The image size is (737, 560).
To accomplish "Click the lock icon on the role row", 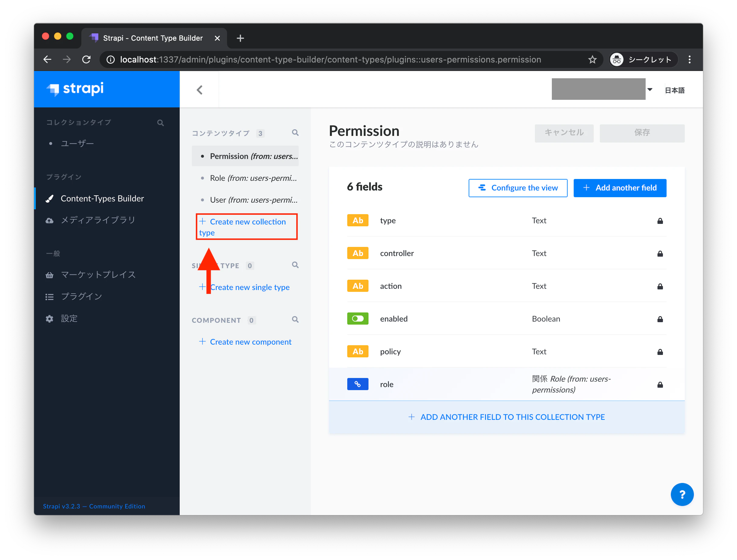I will coord(660,385).
